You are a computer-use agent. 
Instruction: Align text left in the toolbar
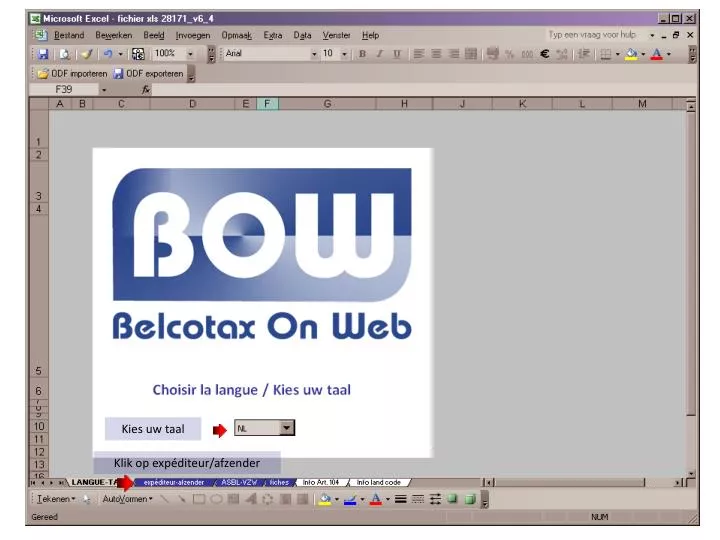[418, 54]
